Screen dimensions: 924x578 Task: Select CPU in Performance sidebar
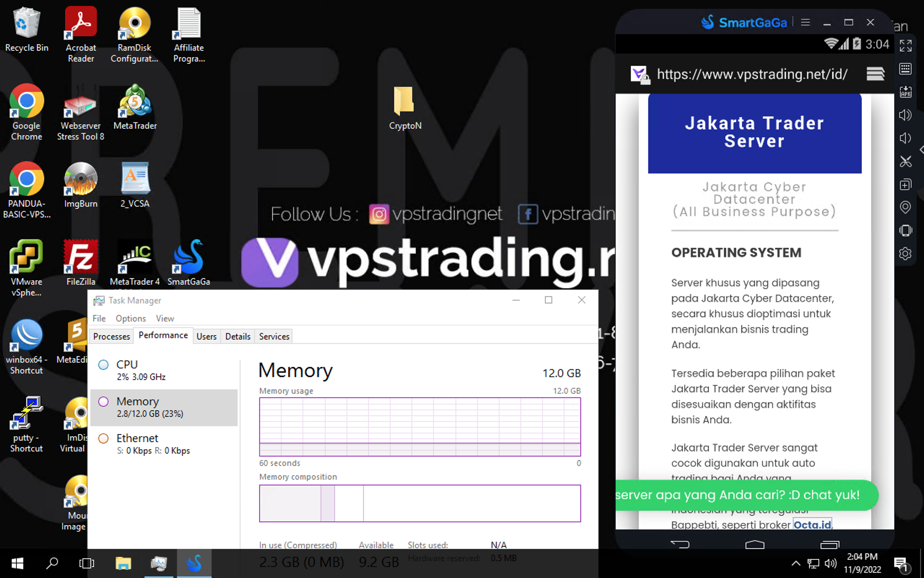[x=164, y=370]
